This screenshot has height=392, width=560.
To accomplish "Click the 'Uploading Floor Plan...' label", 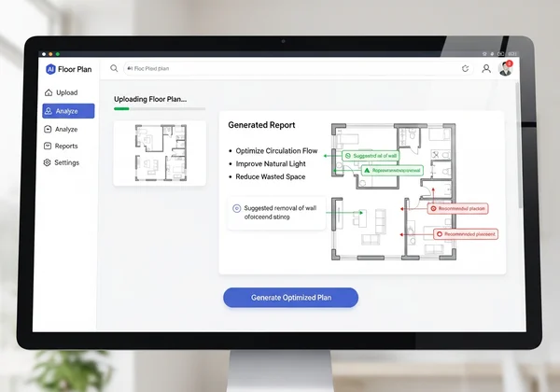I will 150,99.
